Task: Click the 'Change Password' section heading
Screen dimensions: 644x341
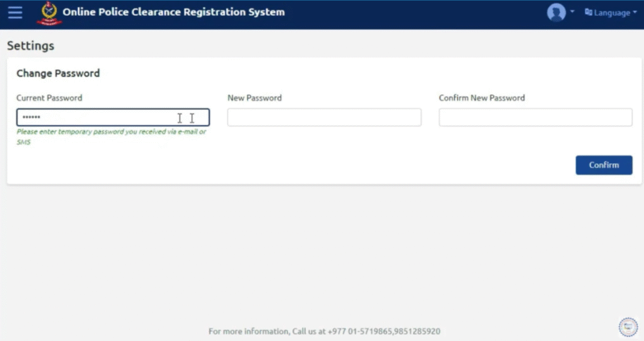Action: (x=58, y=73)
